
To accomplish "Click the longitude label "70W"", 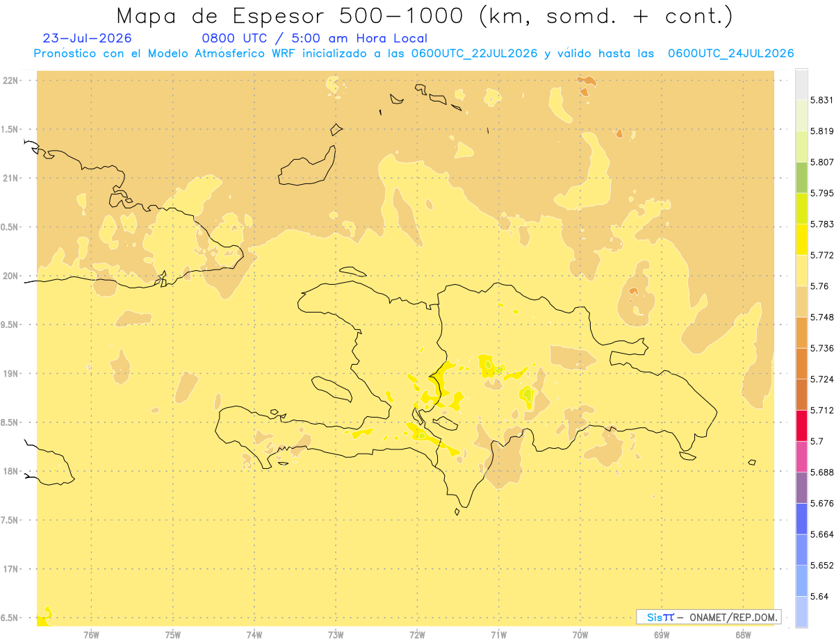I will point(580,634).
